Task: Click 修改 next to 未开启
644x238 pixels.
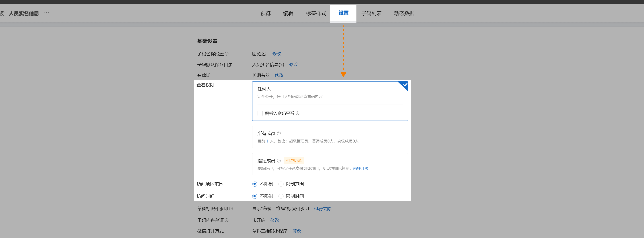Action: click(x=274, y=220)
